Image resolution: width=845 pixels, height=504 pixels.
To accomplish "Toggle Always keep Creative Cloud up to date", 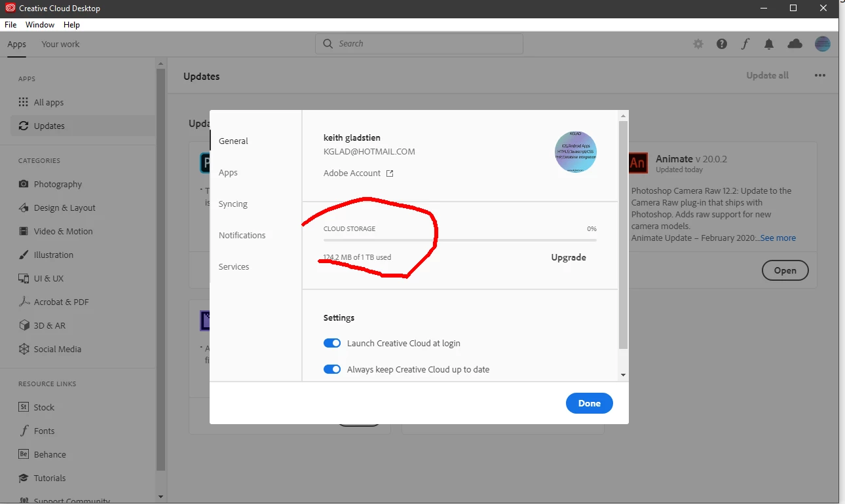I will pos(332,369).
